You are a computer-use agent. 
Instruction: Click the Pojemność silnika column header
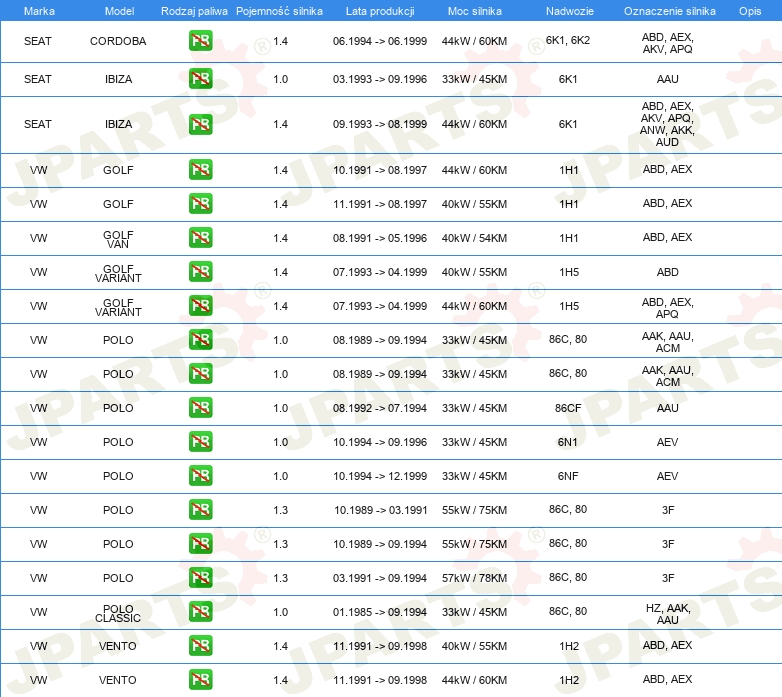[x=279, y=11]
